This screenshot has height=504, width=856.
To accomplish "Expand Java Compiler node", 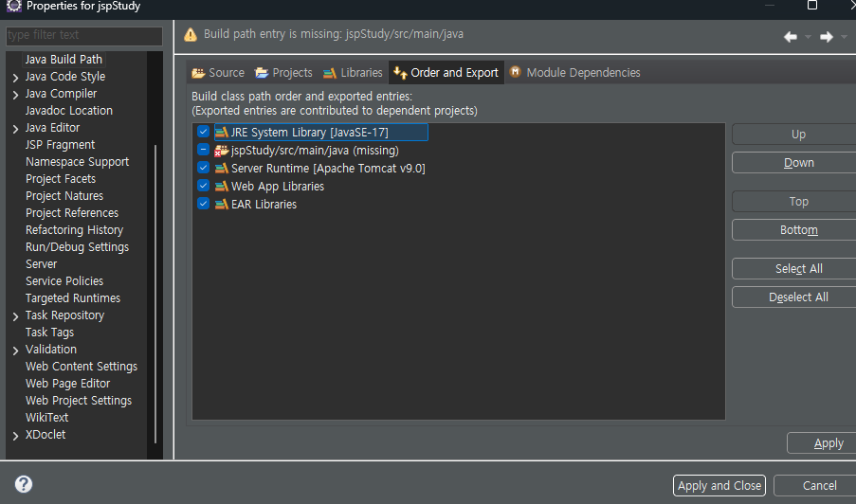I will [15, 95].
